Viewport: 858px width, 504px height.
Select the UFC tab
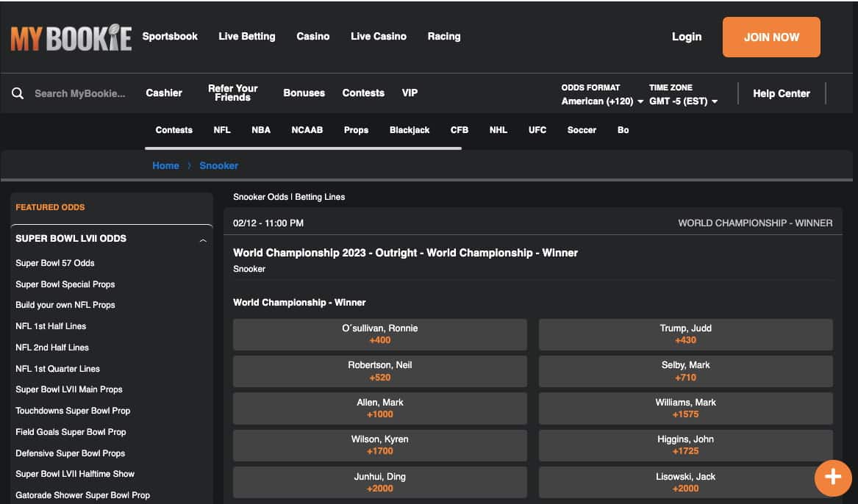click(537, 130)
